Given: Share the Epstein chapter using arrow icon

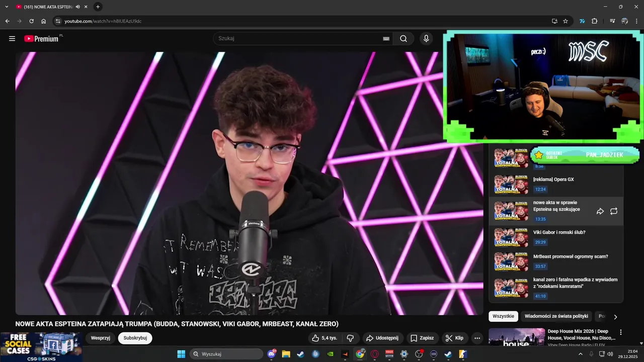Looking at the screenshot, I should pos(600,212).
